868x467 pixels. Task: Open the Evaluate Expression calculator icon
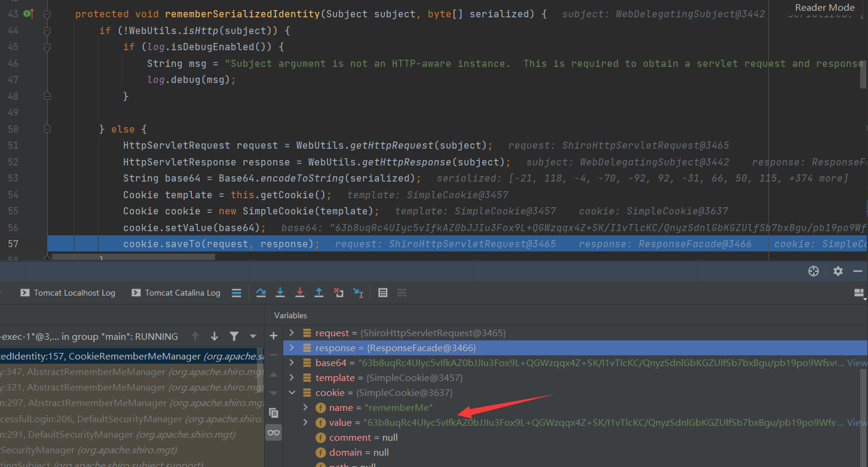(x=383, y=293)
